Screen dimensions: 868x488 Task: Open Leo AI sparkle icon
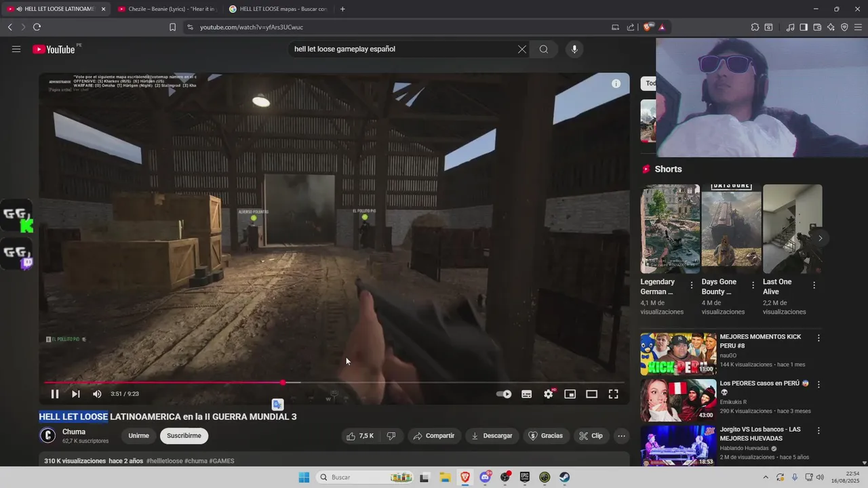click(x=831, y=27)
